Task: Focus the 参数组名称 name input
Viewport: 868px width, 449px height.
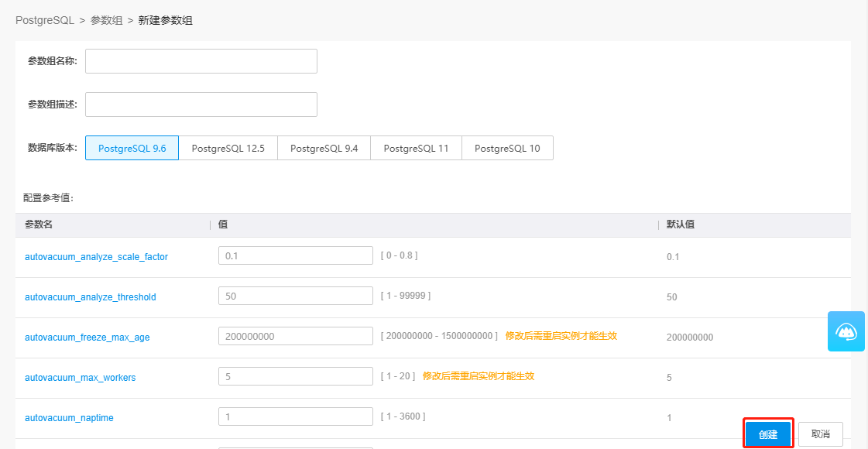Action: pos(201,61)
